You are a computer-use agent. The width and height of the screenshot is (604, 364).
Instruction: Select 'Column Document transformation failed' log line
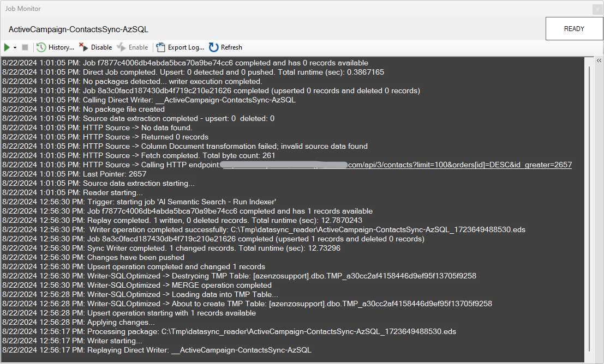click(185, 146)
